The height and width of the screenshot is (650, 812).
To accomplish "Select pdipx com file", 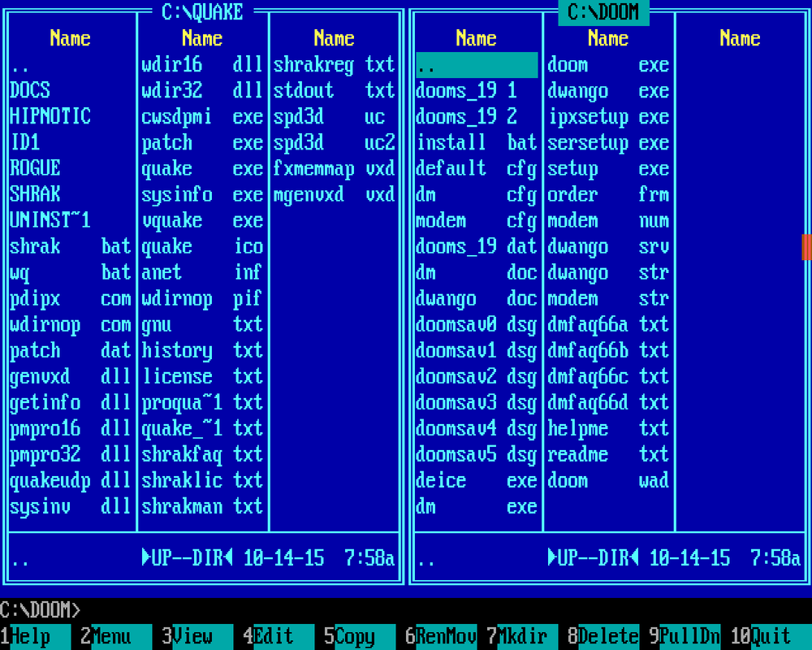I will 71,299.
